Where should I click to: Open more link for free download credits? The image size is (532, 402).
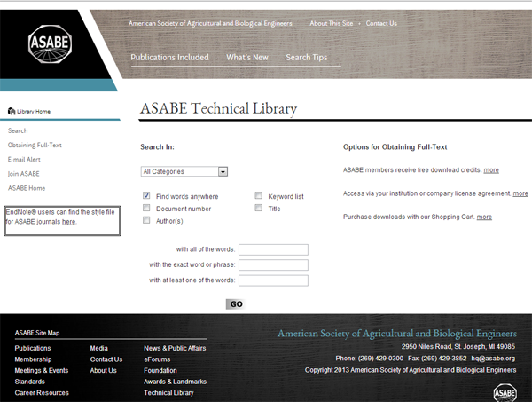491,170
